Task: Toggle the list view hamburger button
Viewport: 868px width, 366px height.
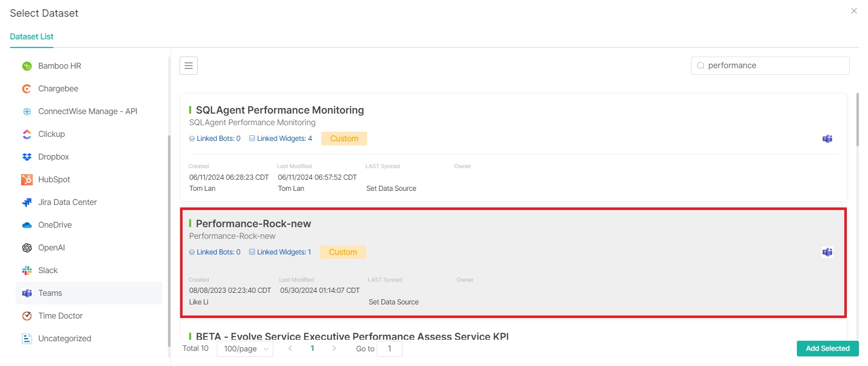Action: pos(189,66)
